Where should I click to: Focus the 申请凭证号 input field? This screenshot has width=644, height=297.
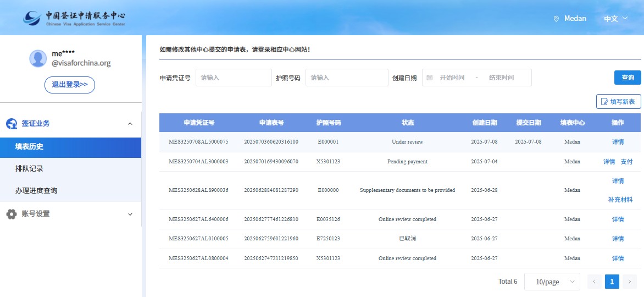(x=234, y=78)
